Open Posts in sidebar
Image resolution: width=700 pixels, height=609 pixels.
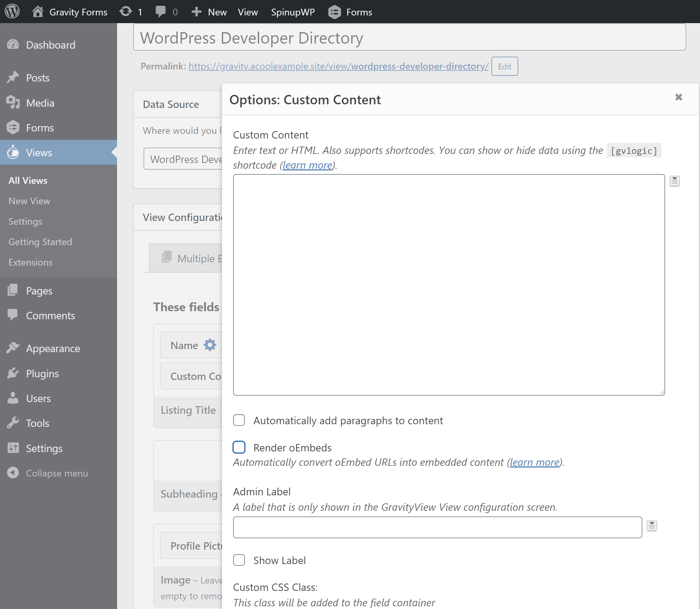pyautogui.click(x=58, y=78)
